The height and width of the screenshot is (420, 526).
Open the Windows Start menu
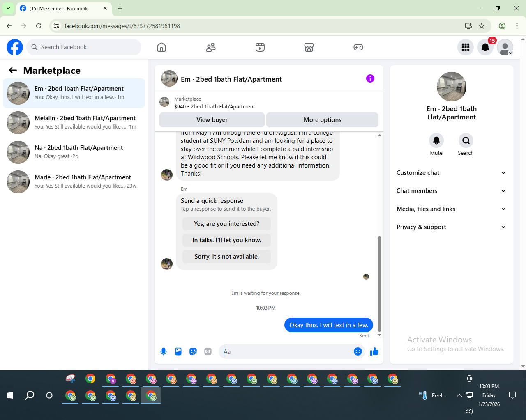tap(10, 395)
